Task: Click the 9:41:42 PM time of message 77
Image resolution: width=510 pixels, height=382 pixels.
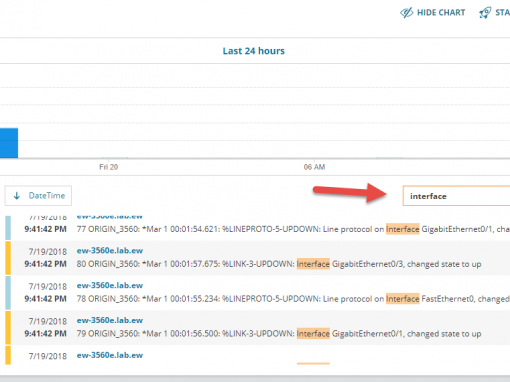Action: pyautogui.click(x=45, y=229)
